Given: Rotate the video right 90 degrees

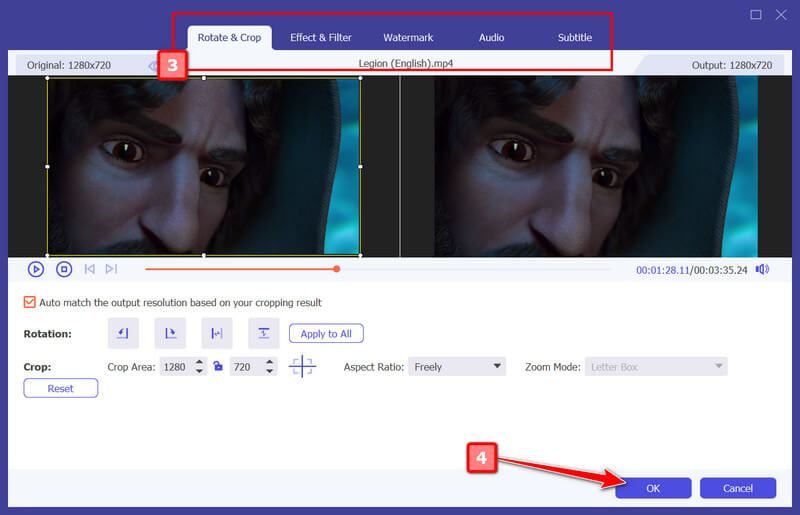Looking at the screenshot, I should click(x=169, y=333).
